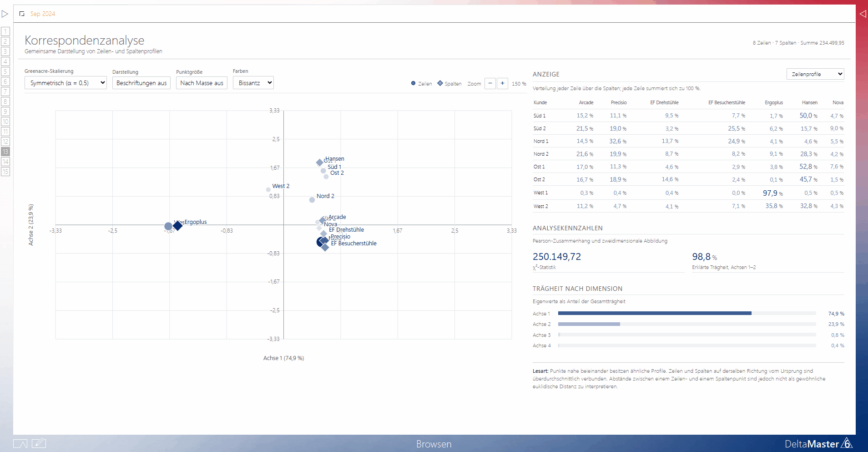Toggle Beschriftungen aus label display

pyautogui.click(x=141, y=83)
